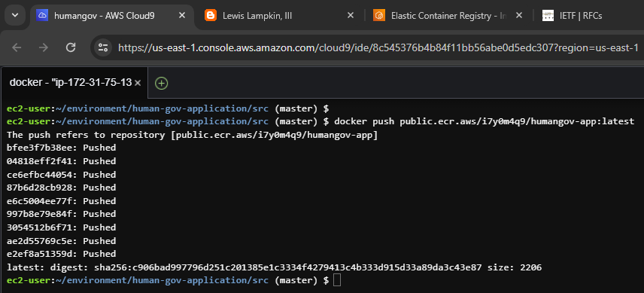Viewport: 644px width, 293px height.
Task: Click the line 'The push refers to repository'
Action: click(x=192, y=135)
